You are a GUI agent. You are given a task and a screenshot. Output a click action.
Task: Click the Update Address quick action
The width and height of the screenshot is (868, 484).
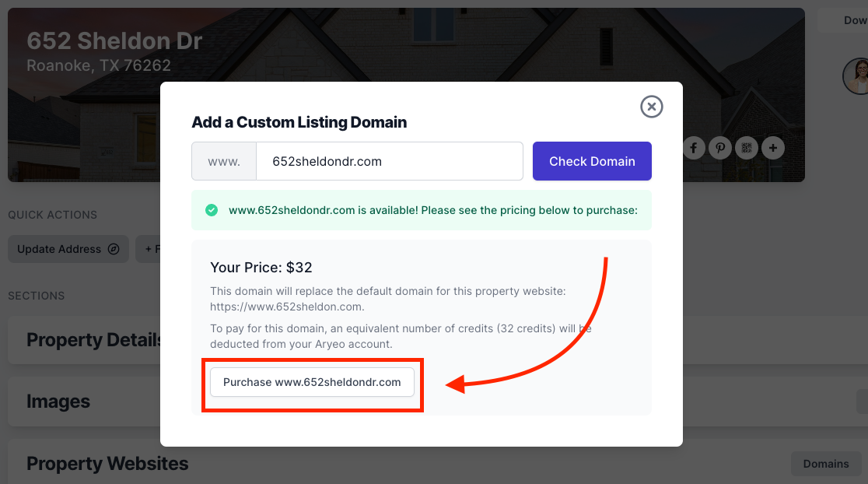[68, 249]
